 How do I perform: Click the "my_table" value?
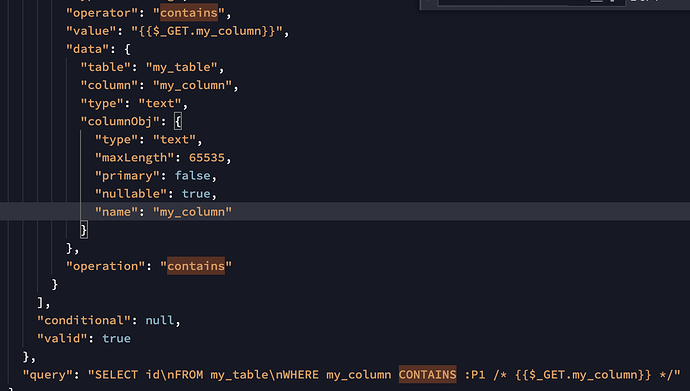[181, 67]
